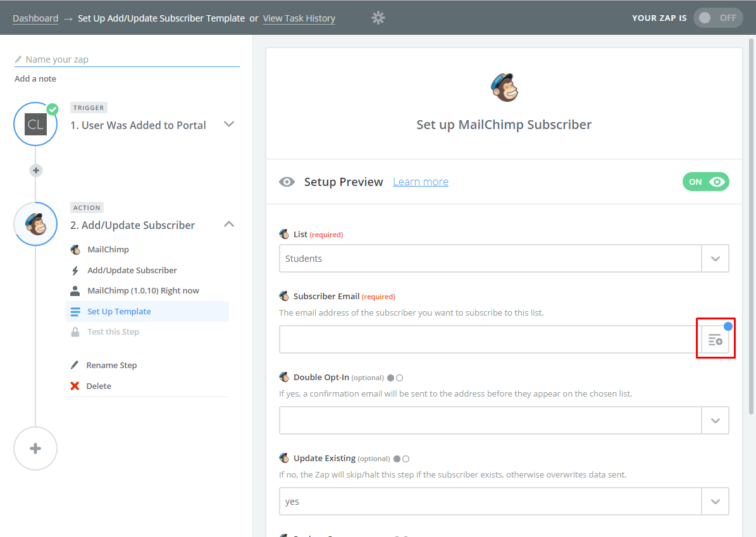Viewport: 756px width, 537px height.
Task: Click the TRIGGER label badge
Action: coord(89,108)
